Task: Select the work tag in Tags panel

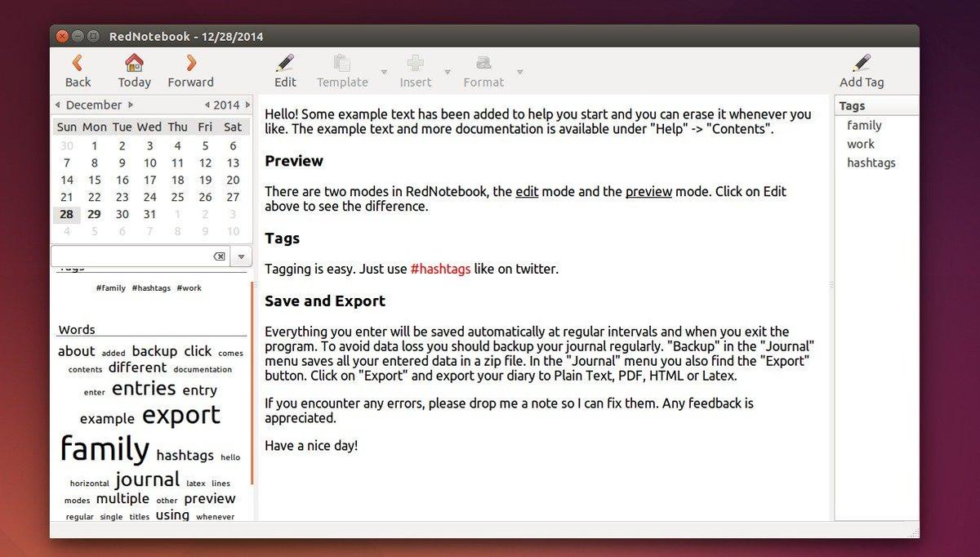Action: tap(860, 144)
